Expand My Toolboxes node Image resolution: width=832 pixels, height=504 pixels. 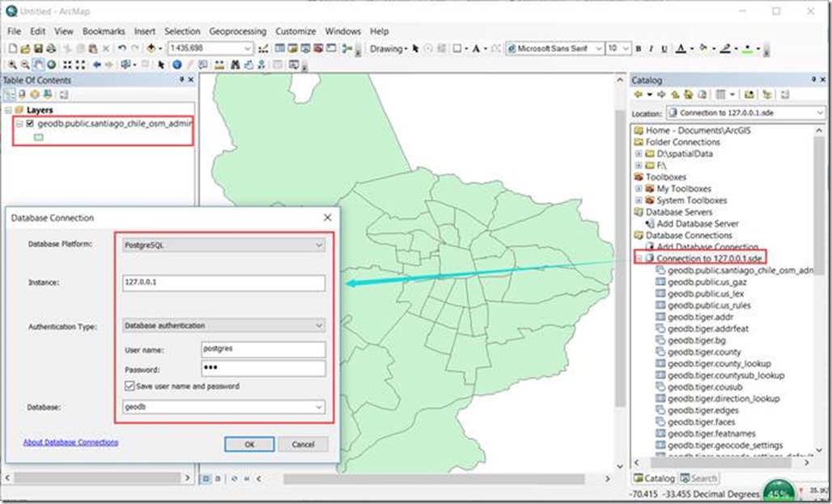click(639, 188)
